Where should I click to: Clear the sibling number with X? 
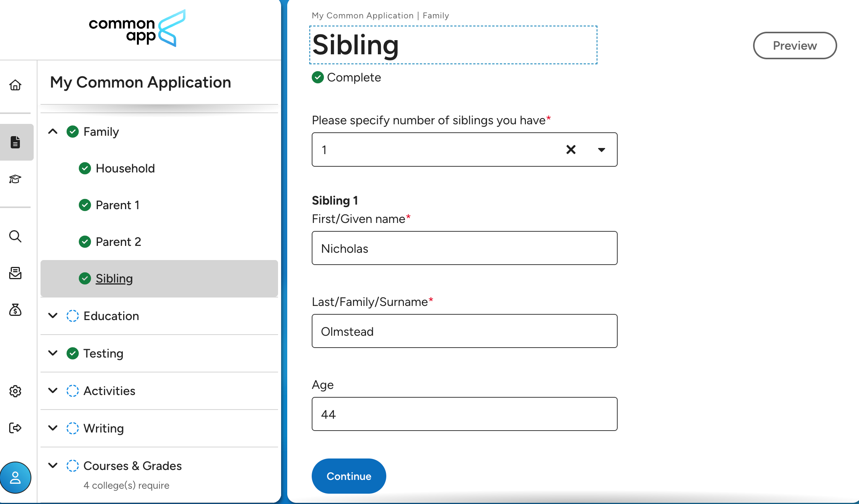click(571, 150)
